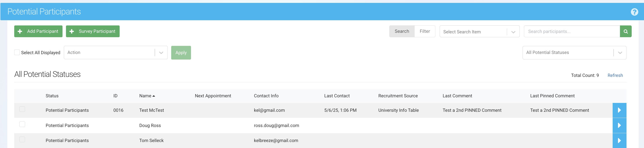Open Tom Selleck row arrow
The image size is (644, 148).
tap(619, 140)
